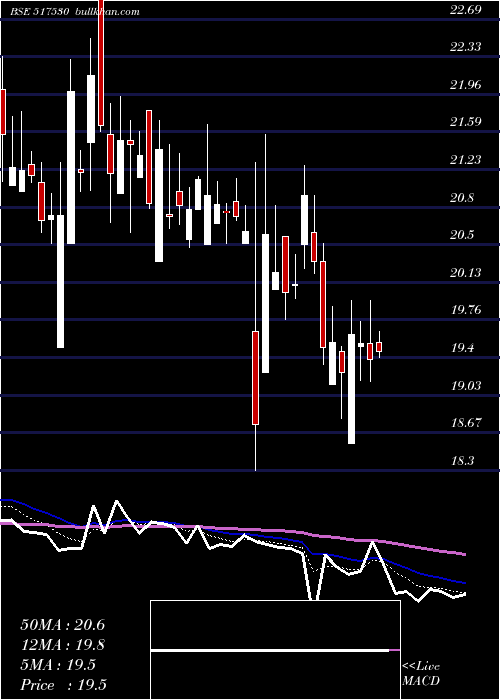Click the 21.23 price axis label
Screen dimensions: 500x700
pos(466,160)
